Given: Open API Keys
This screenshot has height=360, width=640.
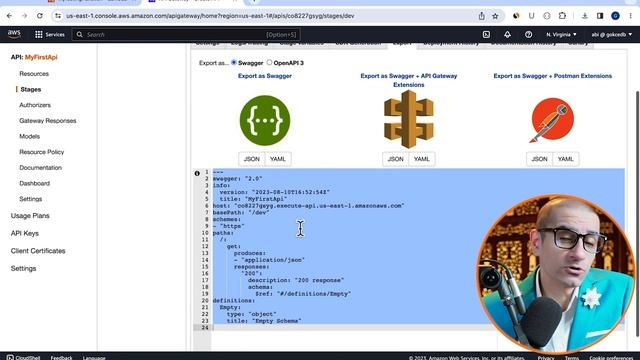Looking at the screenshot, I should (25, 233).
